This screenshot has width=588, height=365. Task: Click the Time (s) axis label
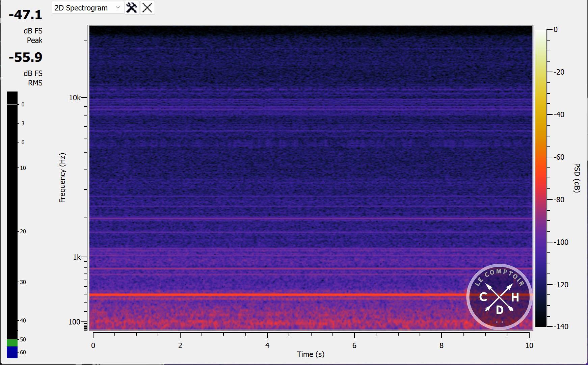(311, 354)
